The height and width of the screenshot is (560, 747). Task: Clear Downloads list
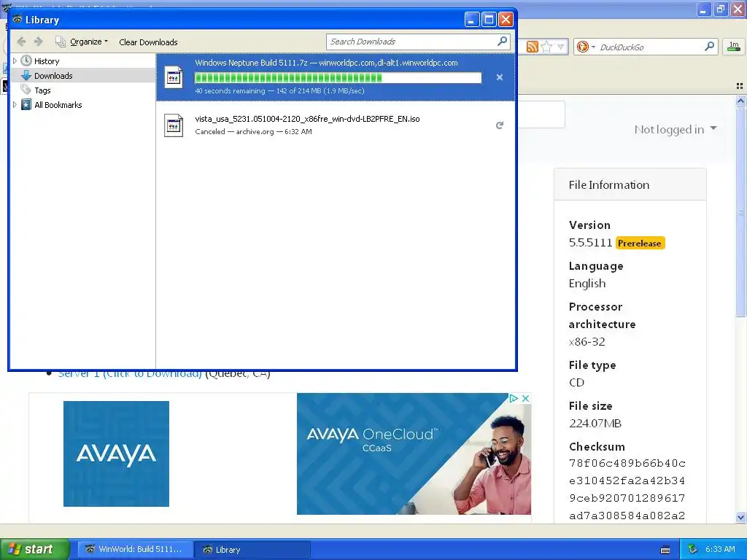click(148, 42)
